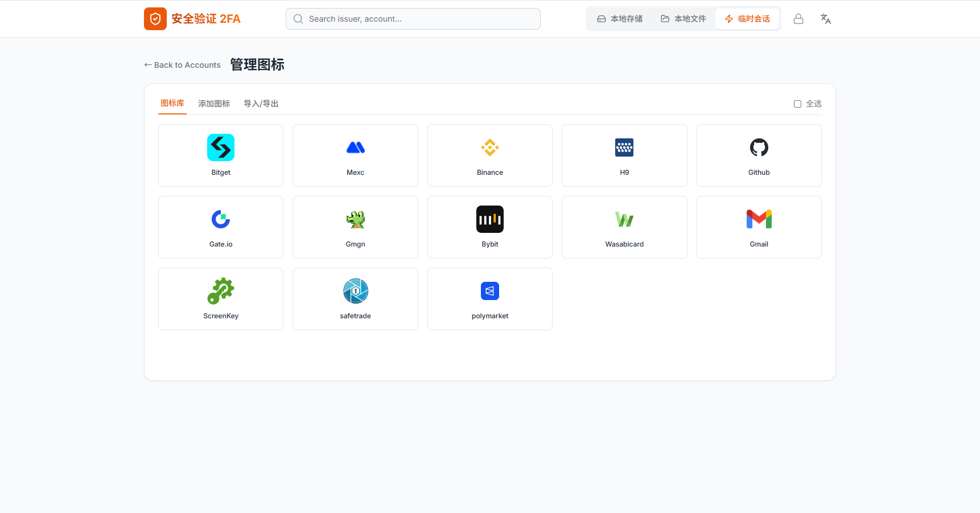
Task: Click the search issuer input field
Action: point(413,18)
